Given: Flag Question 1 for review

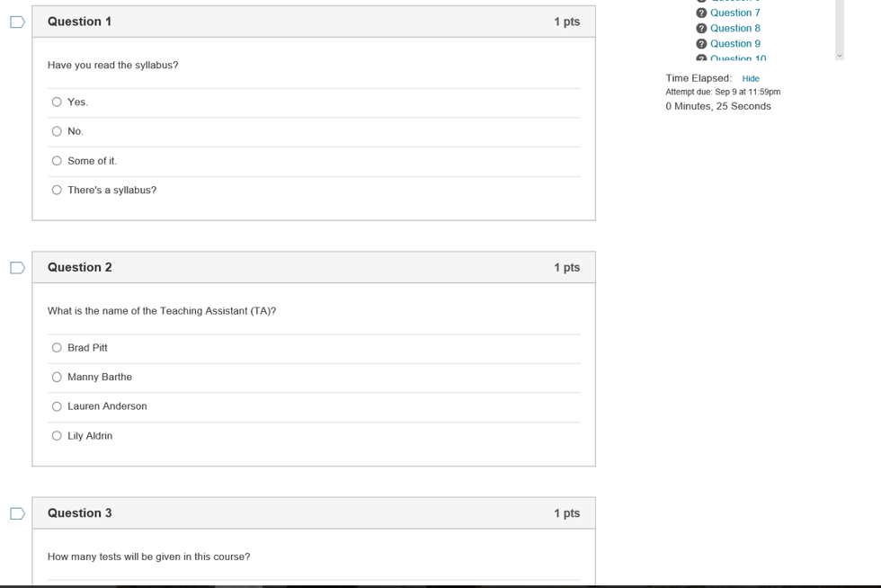Looking at the screenshot, I should (17, 22).
